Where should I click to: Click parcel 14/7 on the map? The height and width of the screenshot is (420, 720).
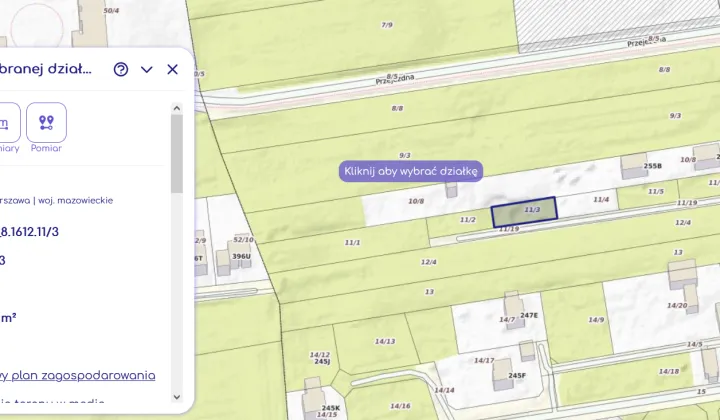pos(507,319)
